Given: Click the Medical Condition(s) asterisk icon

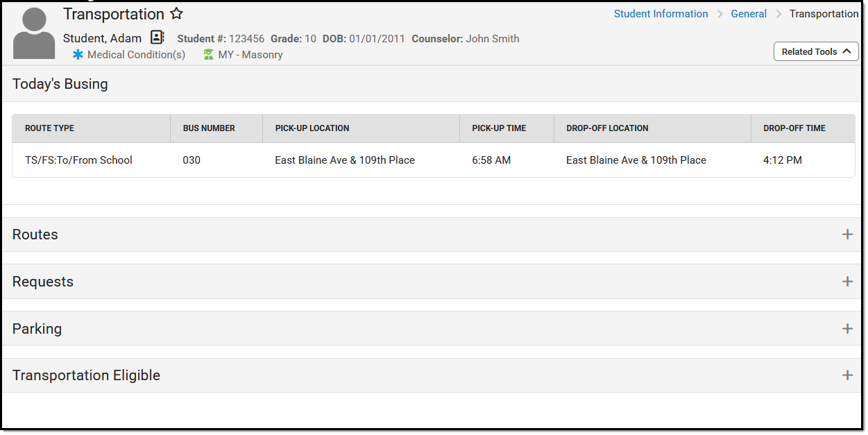Looking at the screenshot, I should 78,54.
